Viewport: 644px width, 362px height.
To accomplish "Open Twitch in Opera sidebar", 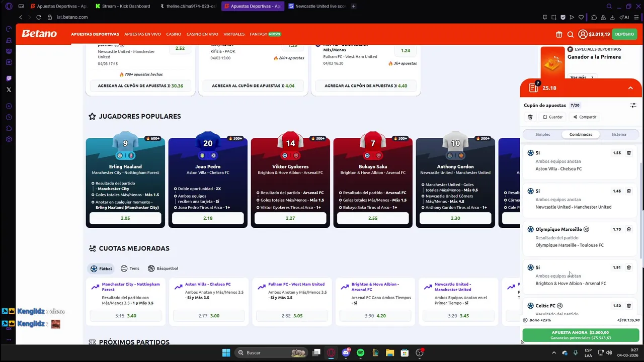I will click(9, 78).
